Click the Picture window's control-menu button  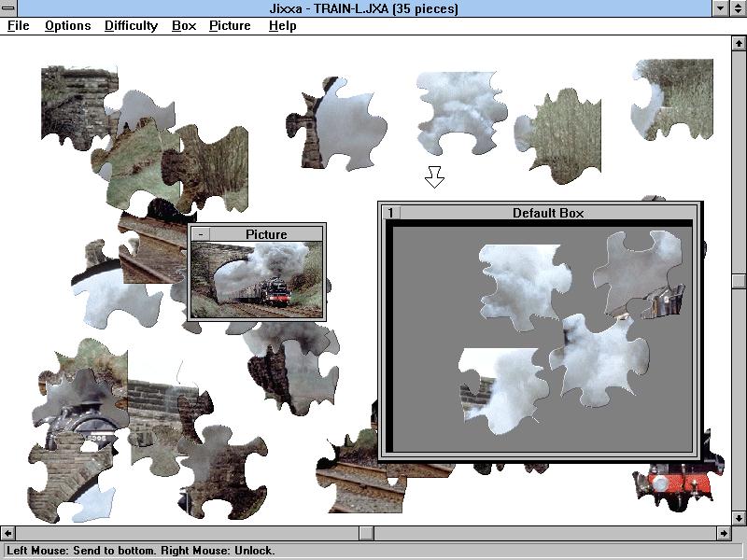[x=201, y=234]
